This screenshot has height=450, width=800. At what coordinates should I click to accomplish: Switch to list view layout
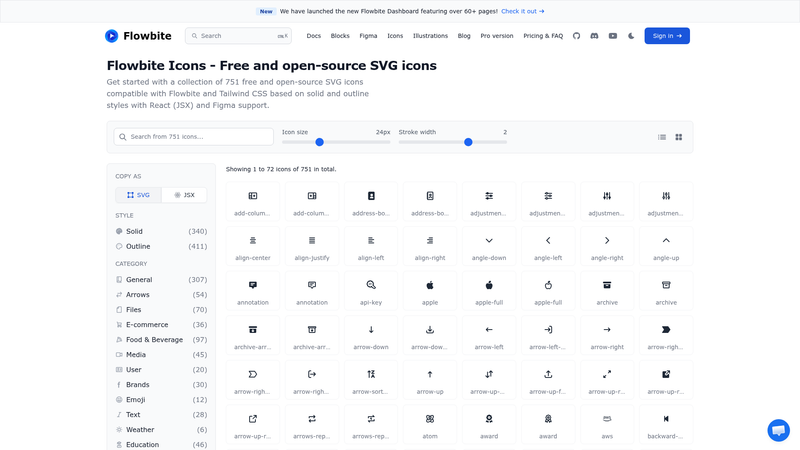662,137
